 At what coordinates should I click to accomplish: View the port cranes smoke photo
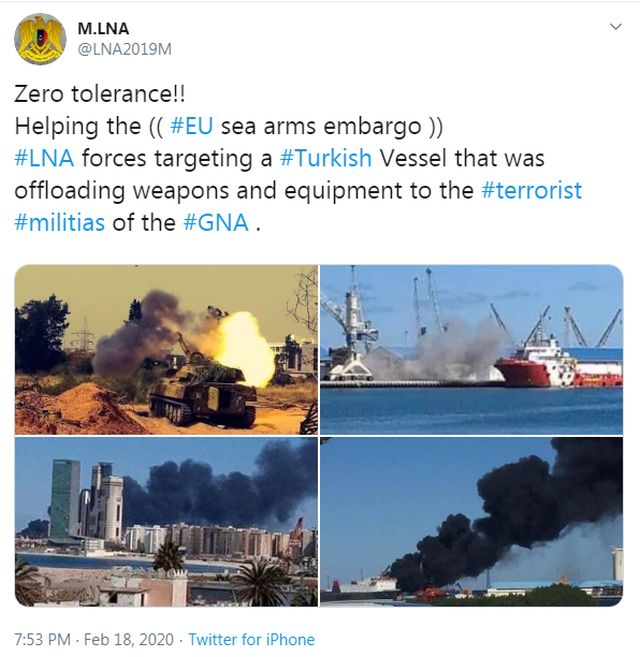click(x=472, y=349)
